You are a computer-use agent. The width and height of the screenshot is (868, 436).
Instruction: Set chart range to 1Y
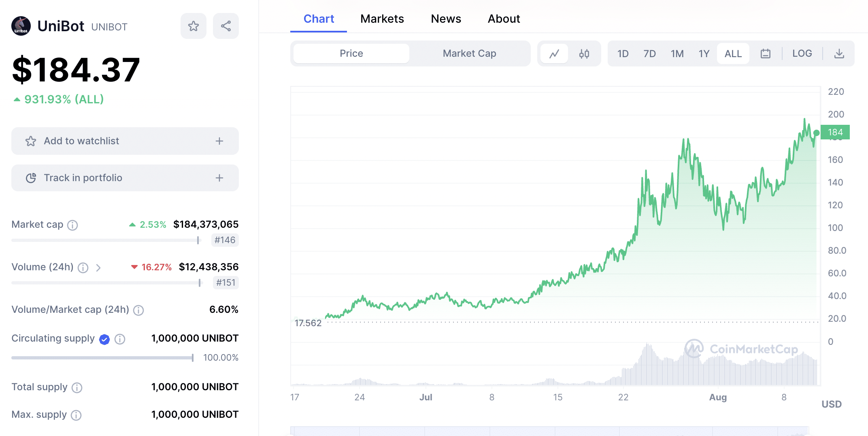(x=704, y=53)
